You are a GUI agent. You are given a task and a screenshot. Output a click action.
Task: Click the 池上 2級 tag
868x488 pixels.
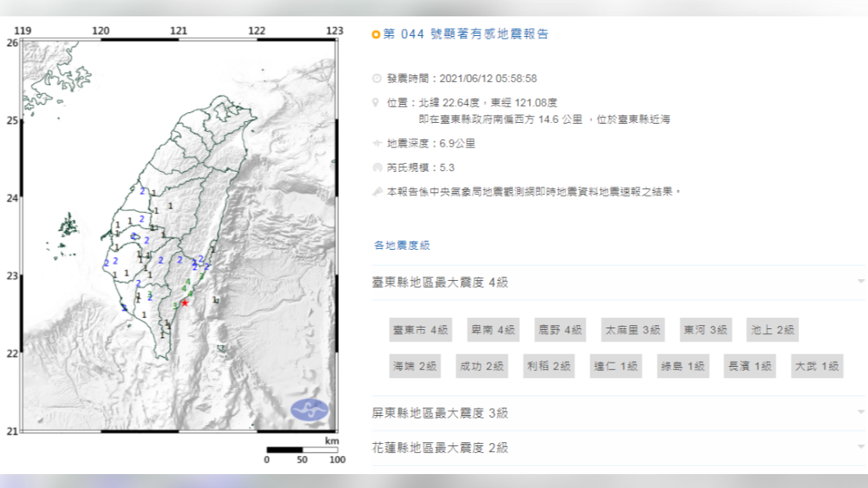click(x=772, y=330)
